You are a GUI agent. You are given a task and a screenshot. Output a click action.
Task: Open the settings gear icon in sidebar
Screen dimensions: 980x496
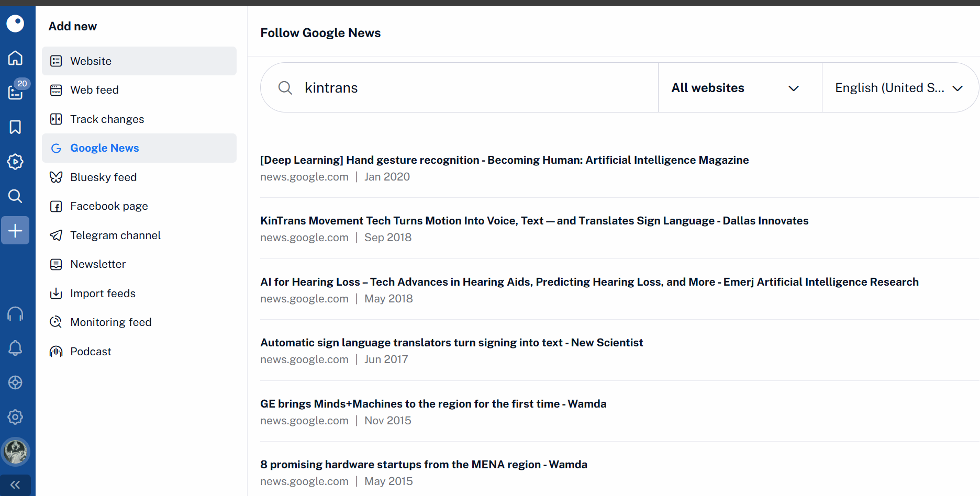(x=15, y=417)
